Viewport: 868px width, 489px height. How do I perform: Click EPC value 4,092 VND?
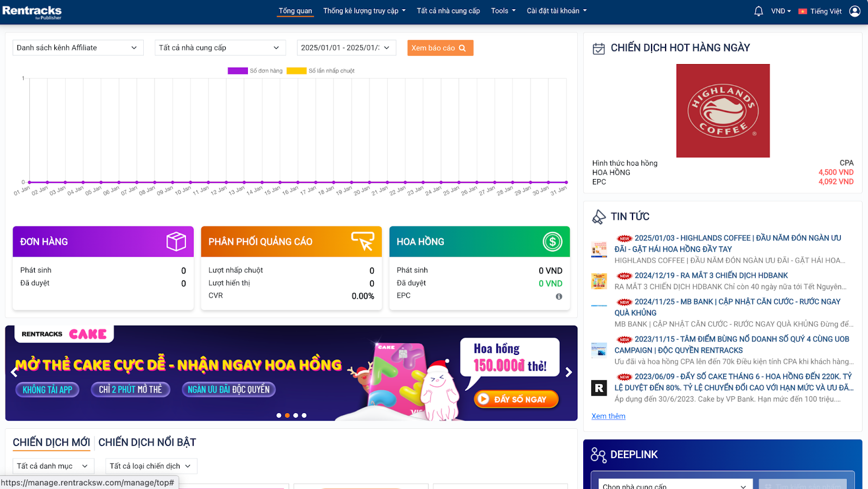coord(836,182)
